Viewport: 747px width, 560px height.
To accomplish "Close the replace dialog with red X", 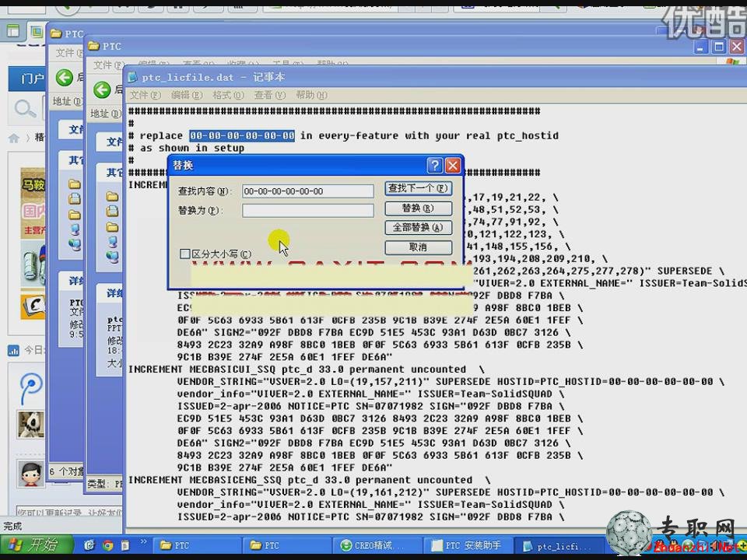I will 453,166.
